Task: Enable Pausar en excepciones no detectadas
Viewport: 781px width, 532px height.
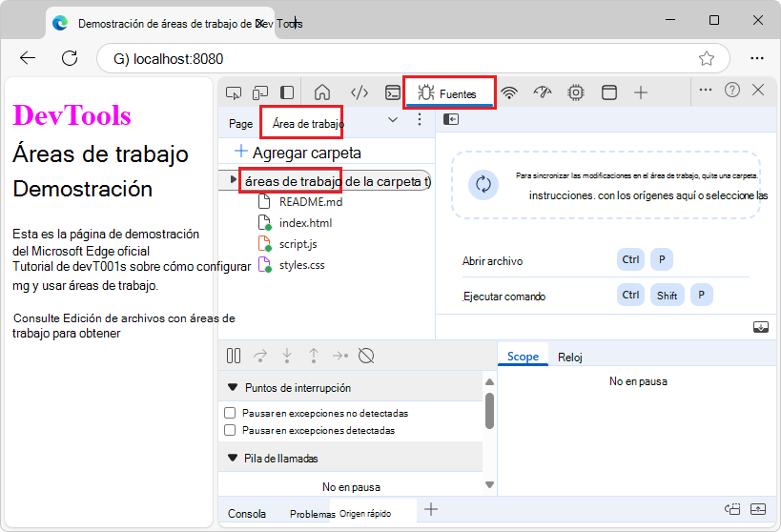Action: [x=230, y=413]
